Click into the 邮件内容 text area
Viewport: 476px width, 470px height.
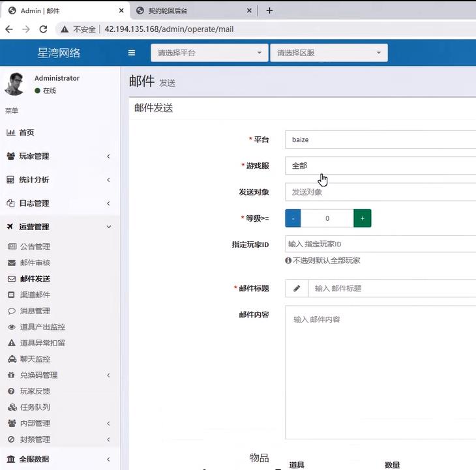(380, 372)
